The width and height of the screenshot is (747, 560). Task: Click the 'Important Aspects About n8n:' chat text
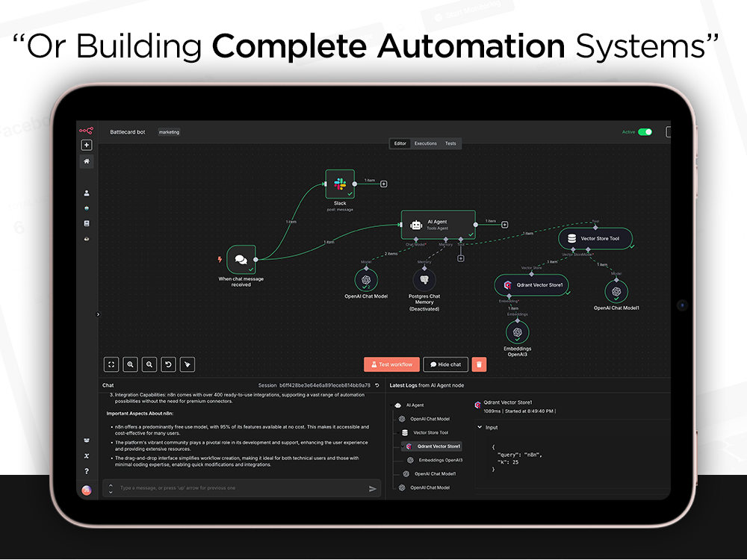click(140, 414)
